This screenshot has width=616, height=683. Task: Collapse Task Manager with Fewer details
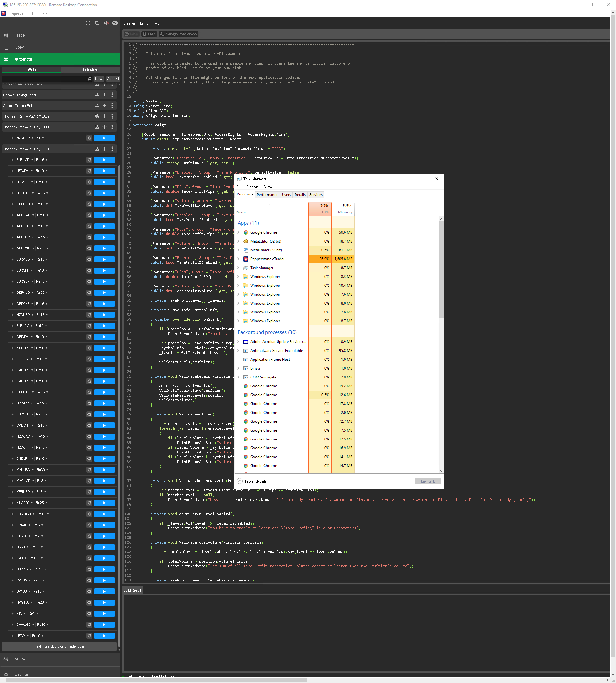click(x=252, y=481)
